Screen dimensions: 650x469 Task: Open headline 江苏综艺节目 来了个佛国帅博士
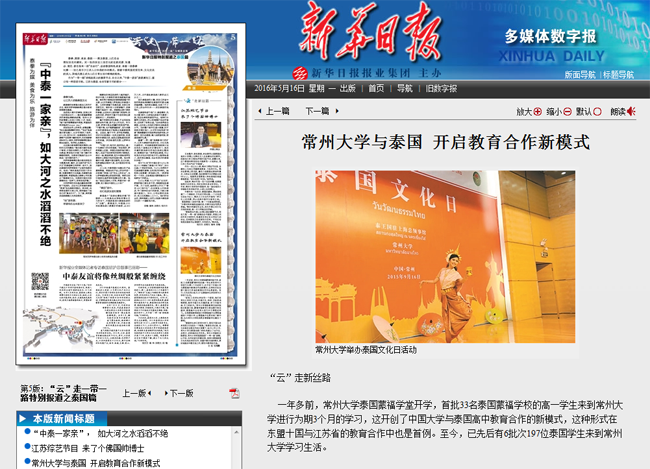pos(88,448)
